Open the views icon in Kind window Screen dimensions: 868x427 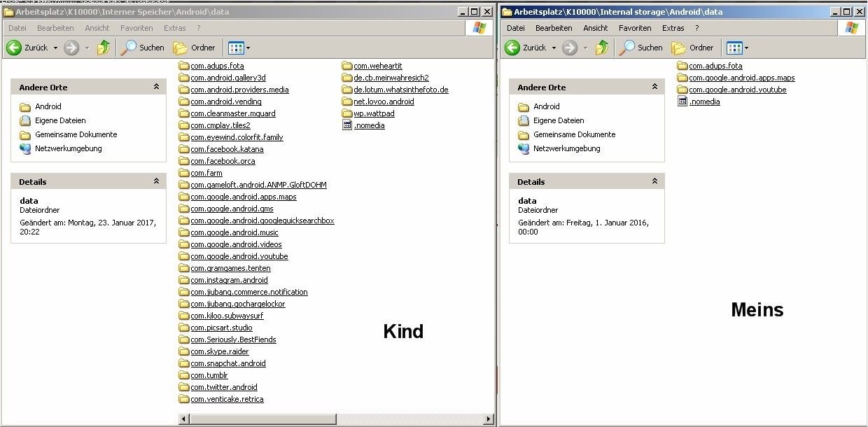pos(236,48)
